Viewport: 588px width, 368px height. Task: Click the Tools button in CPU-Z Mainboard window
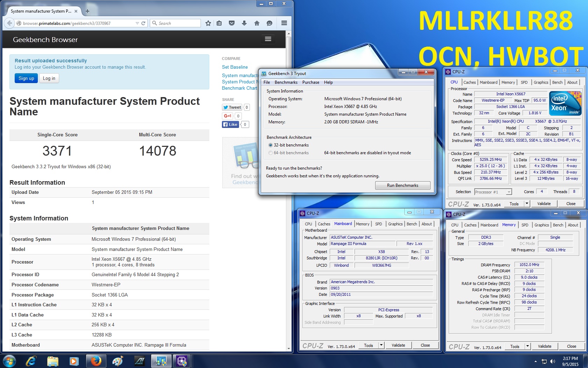tap(369, 345)
